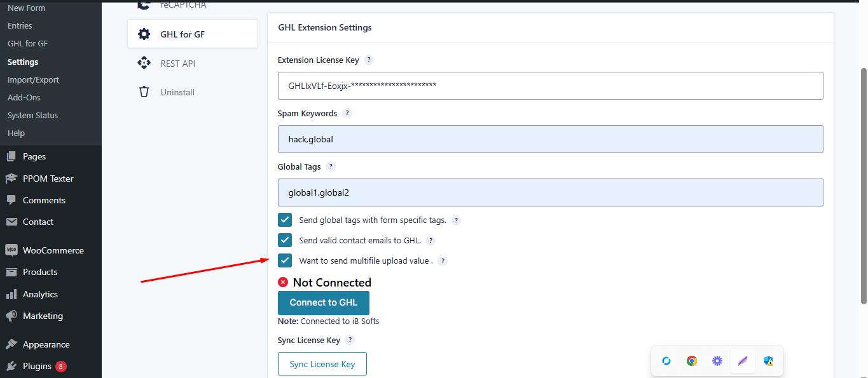Viewport: 868px width, 378px height.
Task: Open the Chrome icon in tray popup
Action: 691,361
